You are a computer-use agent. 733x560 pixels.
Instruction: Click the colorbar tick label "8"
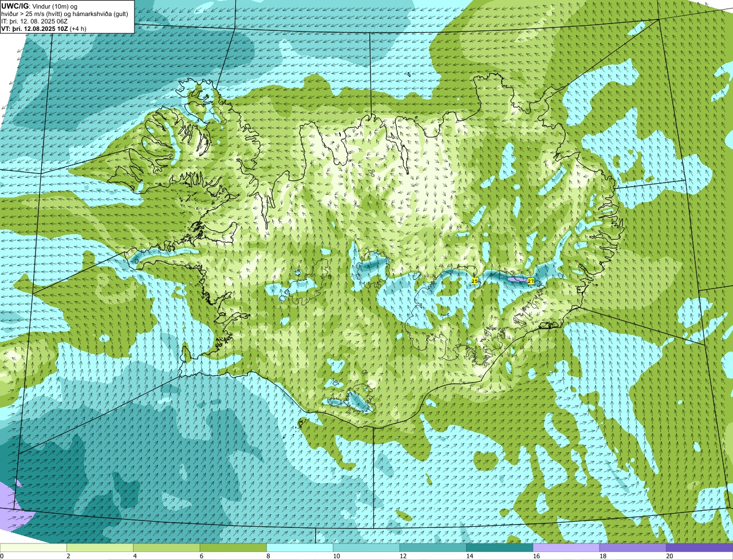(268, 556)
